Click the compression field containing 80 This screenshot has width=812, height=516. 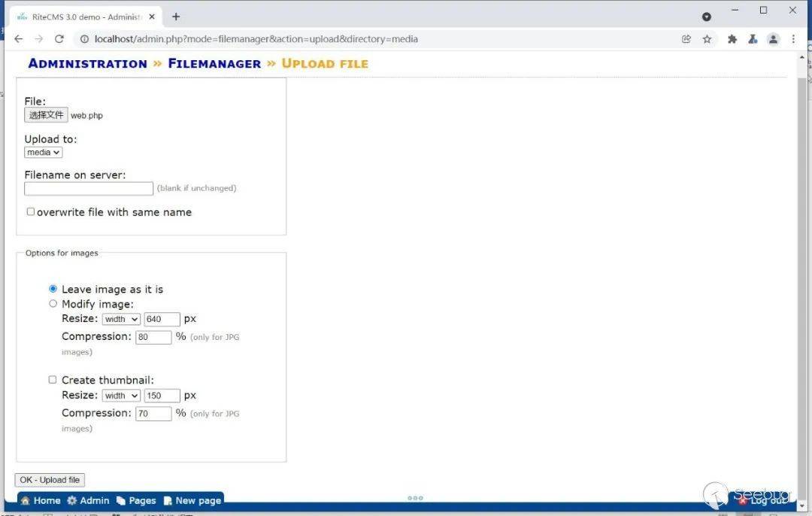pos(153,337)
